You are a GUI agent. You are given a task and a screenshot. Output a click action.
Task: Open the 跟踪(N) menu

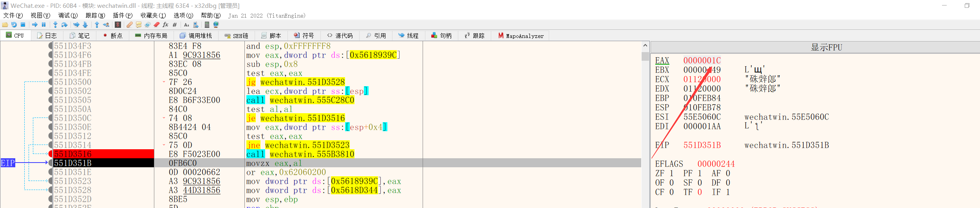click(95, 15)
